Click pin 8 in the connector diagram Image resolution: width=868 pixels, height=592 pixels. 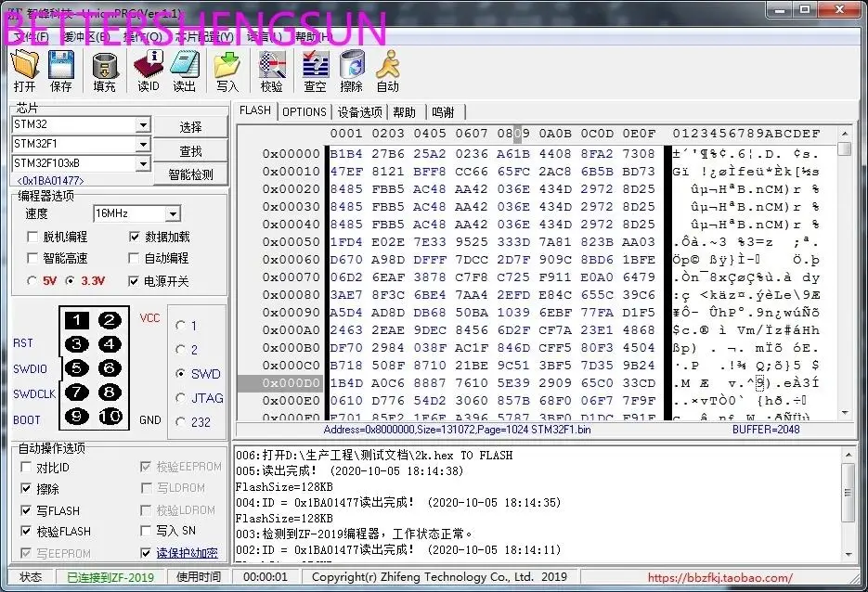point(110,393)
